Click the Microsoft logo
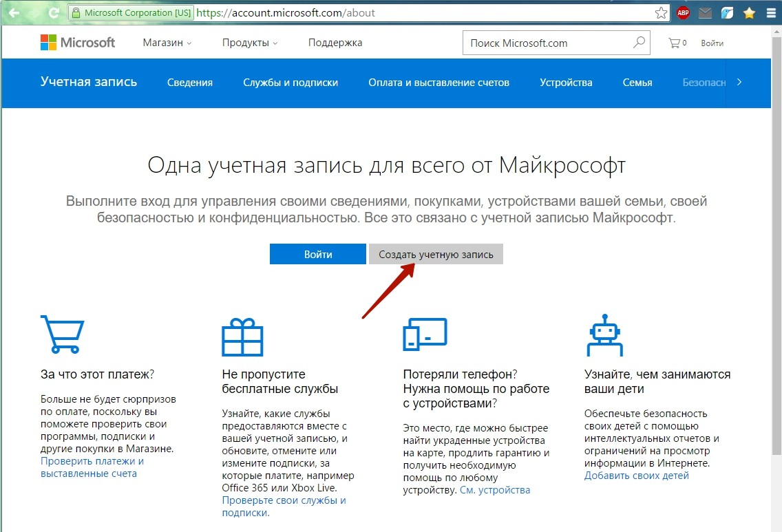This screenshot has height=532, width=782. tap(78, 43)
